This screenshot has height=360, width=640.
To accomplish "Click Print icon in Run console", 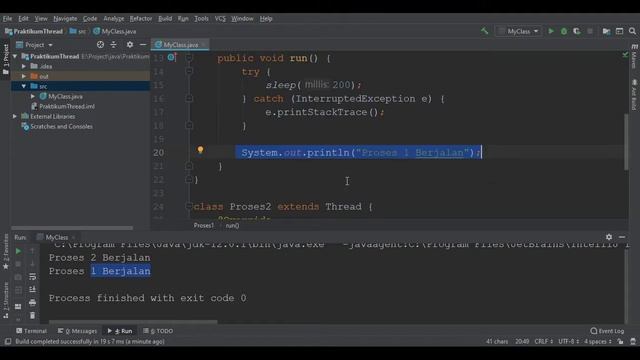I will pos(33,303).
